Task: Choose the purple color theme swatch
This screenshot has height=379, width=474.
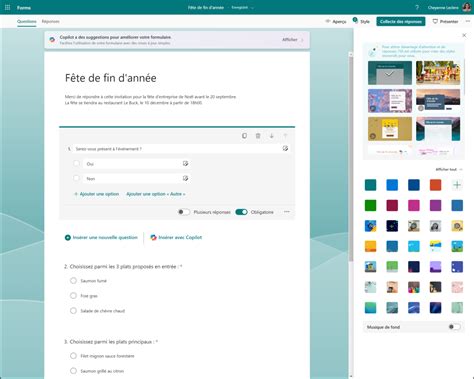Action: coord(435,205)
